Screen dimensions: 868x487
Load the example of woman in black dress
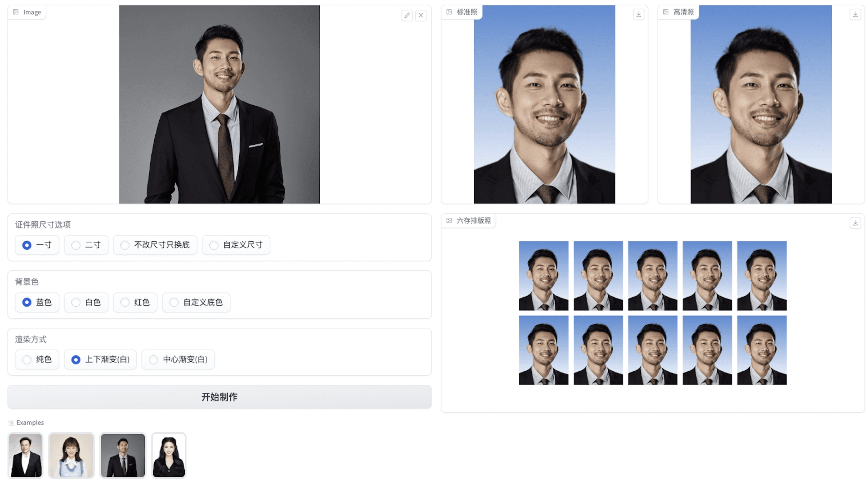pyautogui.click(x=169, y=456)
